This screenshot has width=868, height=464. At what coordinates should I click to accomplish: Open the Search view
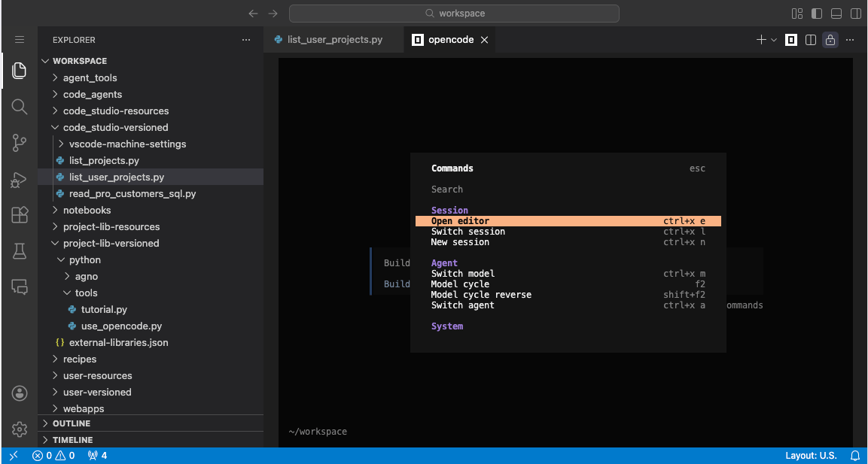tap(19, 107)
